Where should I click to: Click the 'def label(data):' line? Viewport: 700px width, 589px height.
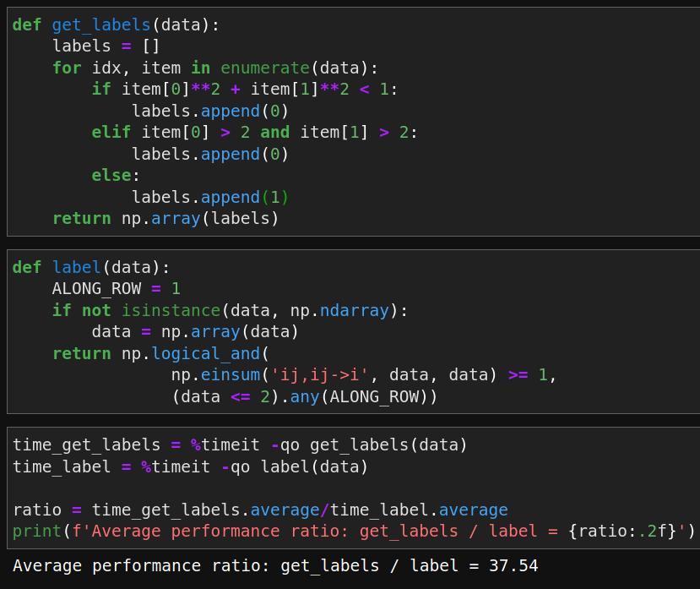click(91, 268)
